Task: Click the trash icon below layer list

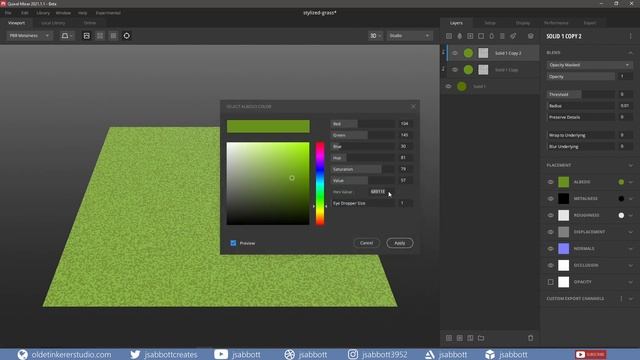Action: click(x=530, y=338)
